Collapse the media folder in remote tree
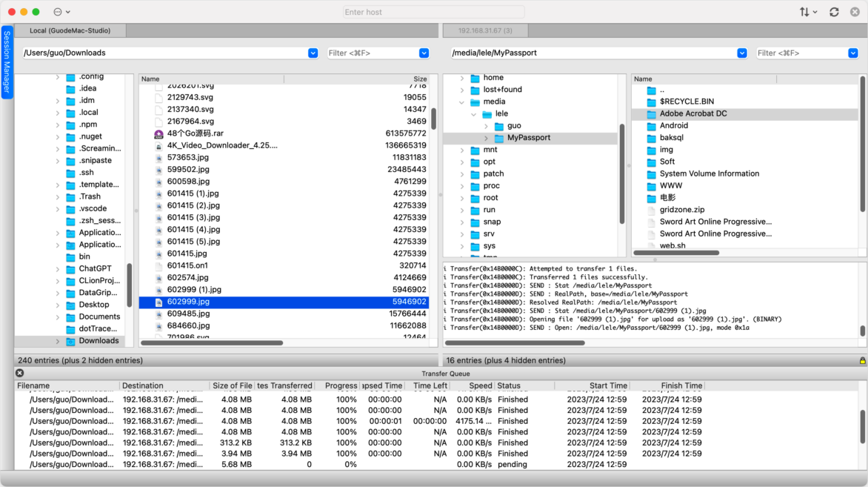868x487 pixels. click(461, 102)
